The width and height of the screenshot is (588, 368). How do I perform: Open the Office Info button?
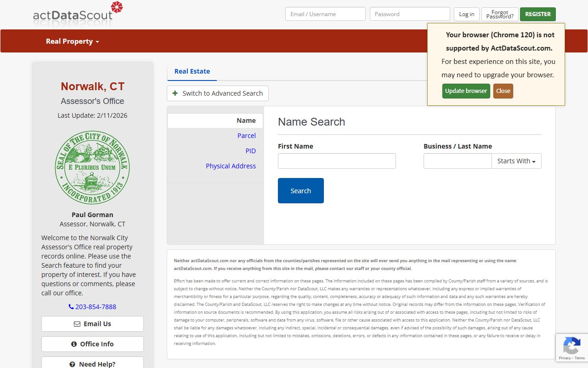92,344
